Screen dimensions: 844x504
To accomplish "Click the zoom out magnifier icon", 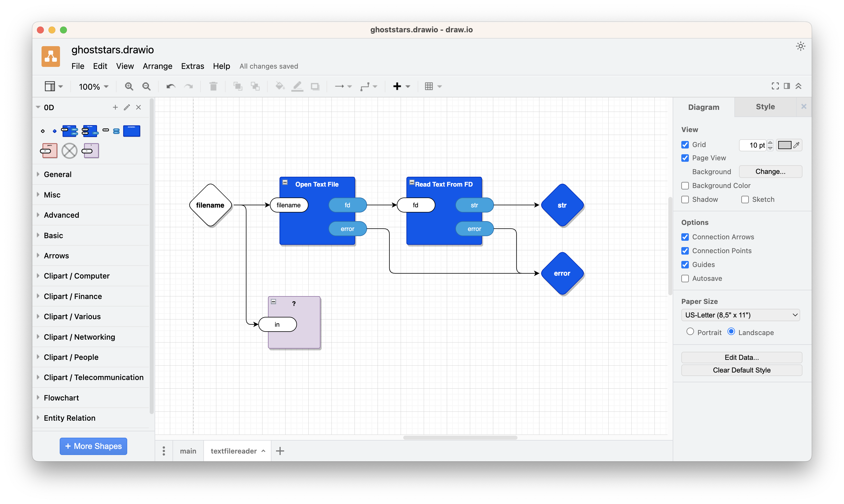I will pos(147,86).
